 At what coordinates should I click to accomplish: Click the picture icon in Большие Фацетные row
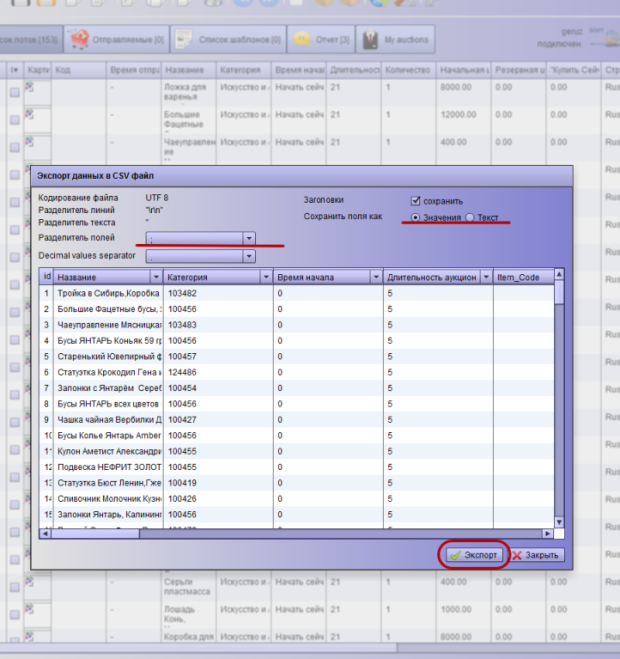[x=29, y=114]
